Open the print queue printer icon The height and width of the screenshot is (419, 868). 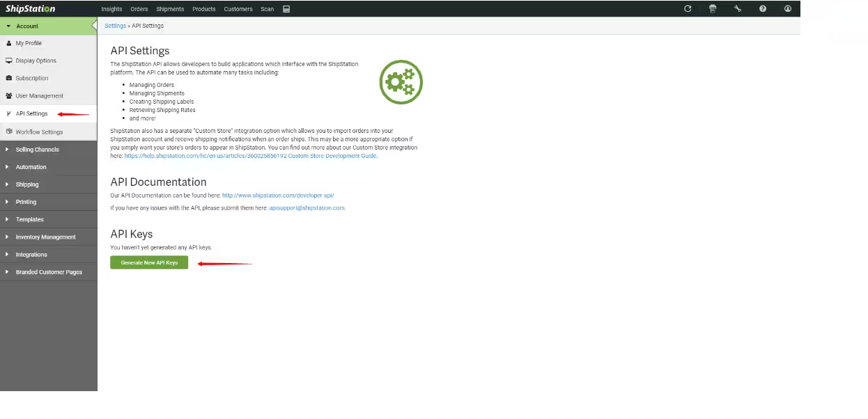click(x=713, y=9)
